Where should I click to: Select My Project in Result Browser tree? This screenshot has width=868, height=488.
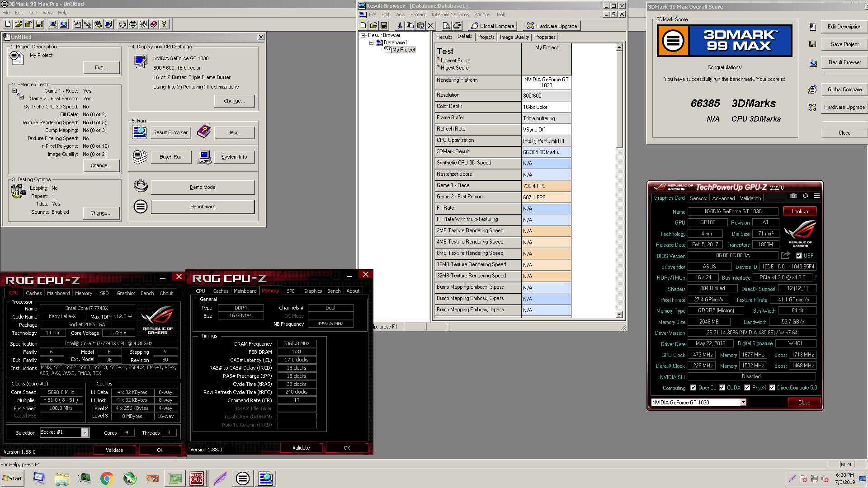pyautogui.click(x=403, y=50)
